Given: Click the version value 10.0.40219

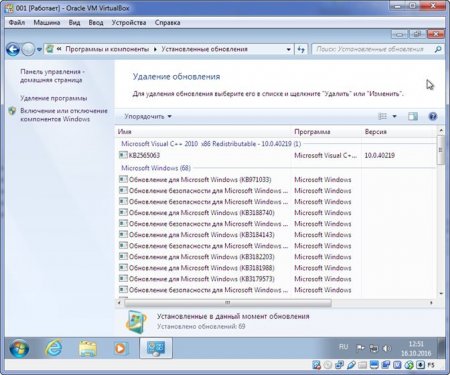Looking at the screenshot, I should point(379,155).
